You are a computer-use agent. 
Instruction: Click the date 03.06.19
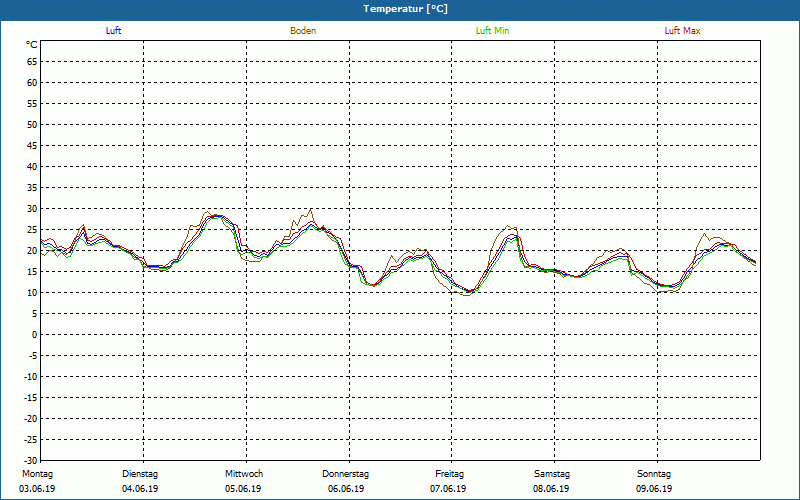pos(37,489)
